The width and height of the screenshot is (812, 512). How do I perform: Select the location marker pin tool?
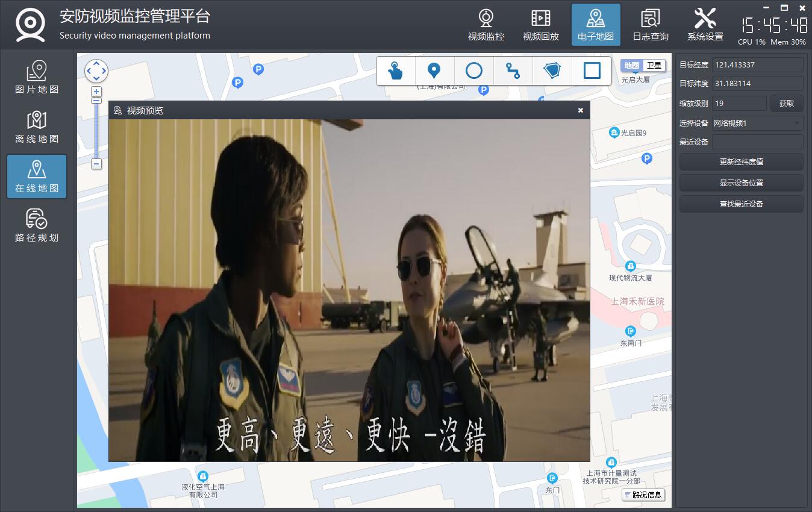pyautogui.click(x=434, y=71)
